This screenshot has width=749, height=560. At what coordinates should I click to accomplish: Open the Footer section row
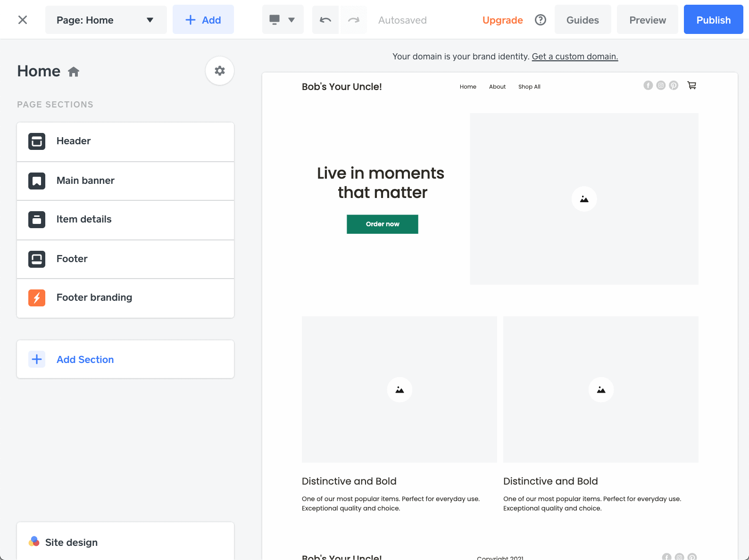pyautogui.click(x=125, y=259)
